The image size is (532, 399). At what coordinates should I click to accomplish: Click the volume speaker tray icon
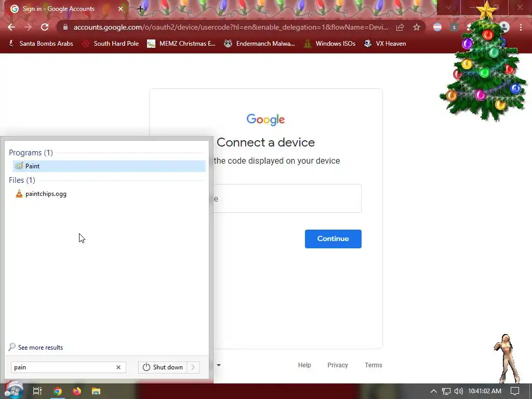click(458, 391)
